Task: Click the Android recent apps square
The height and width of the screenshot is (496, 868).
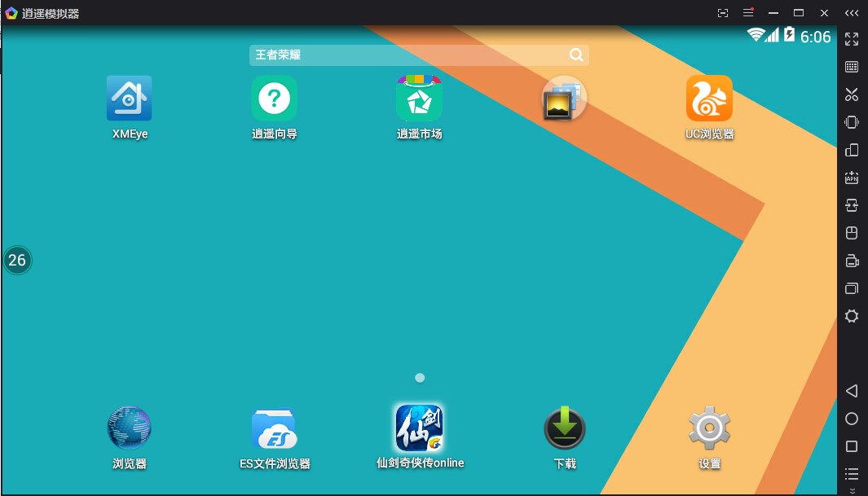Action: [x=852, y=446]
